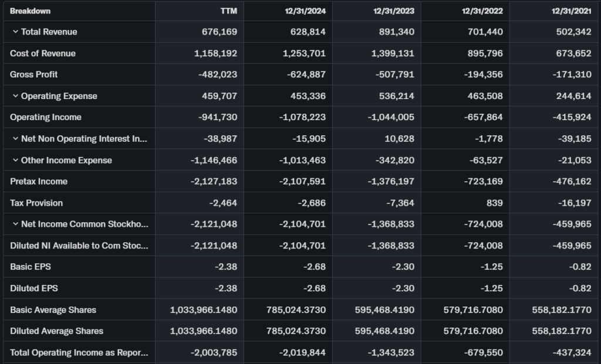Select the Basic Average Shares row label

point(53,309)
